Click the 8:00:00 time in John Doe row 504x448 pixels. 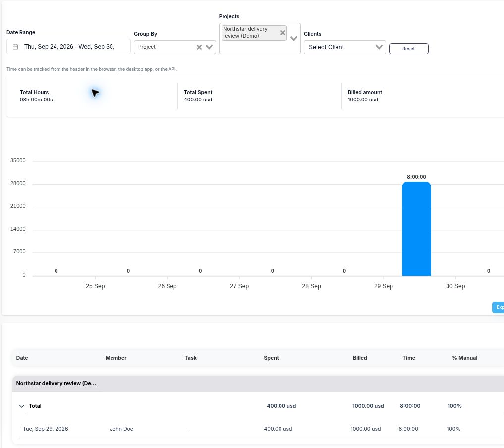coord(408,429)
